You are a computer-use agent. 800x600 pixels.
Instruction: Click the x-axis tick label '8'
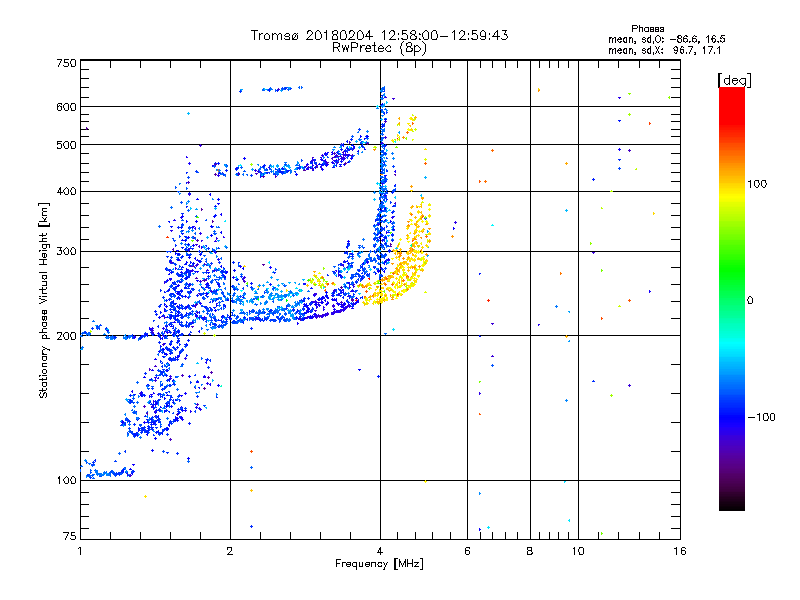pyautogui.click(x=530, y=551)
